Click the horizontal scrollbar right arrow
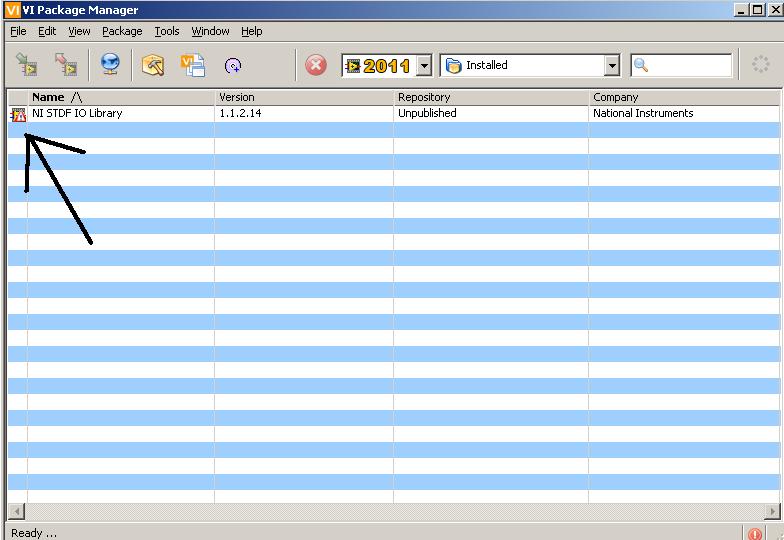The image size is (784, 540). 772,512
